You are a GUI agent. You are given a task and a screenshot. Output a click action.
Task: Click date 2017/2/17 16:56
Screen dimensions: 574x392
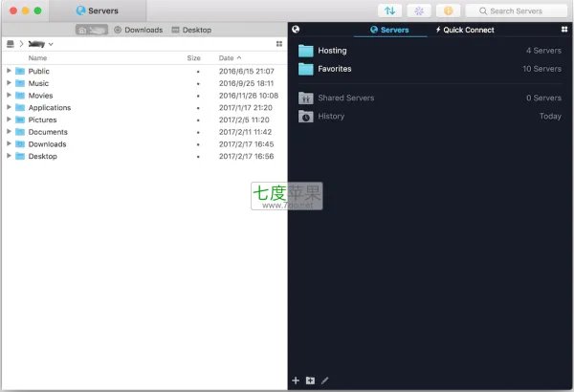pos(247,156)
